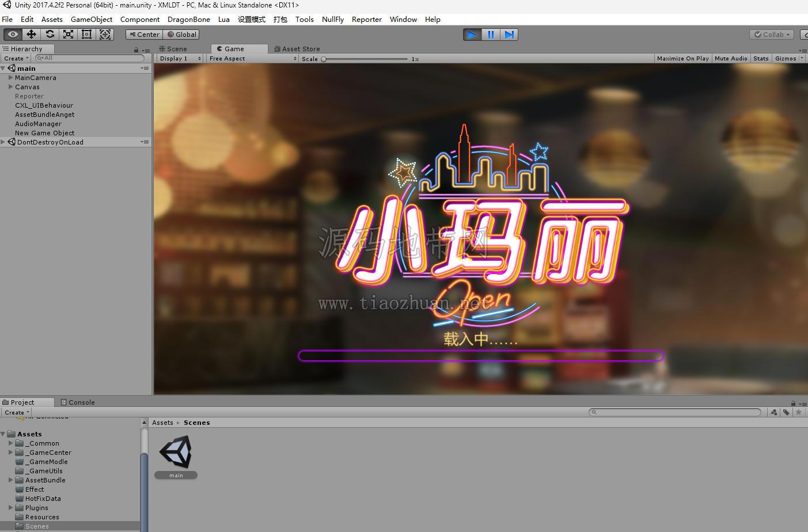The image size is (808, 532).
Task: Expand the _GameCenter folder
Action: pyautogui.click(x=10, y=453)
